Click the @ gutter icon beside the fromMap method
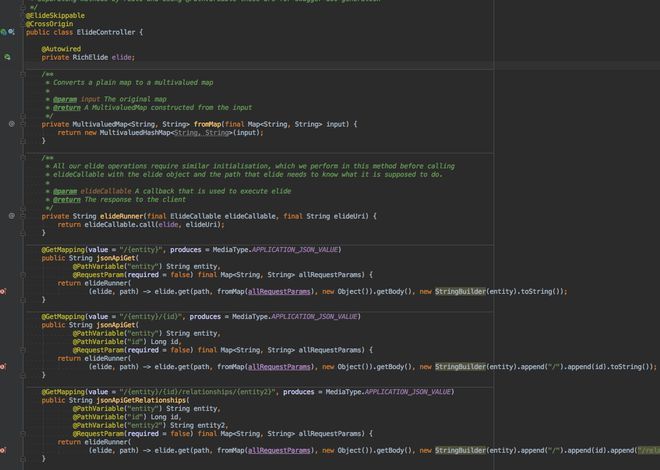This screenshot has height=470, width=660. tap(12, 124)
